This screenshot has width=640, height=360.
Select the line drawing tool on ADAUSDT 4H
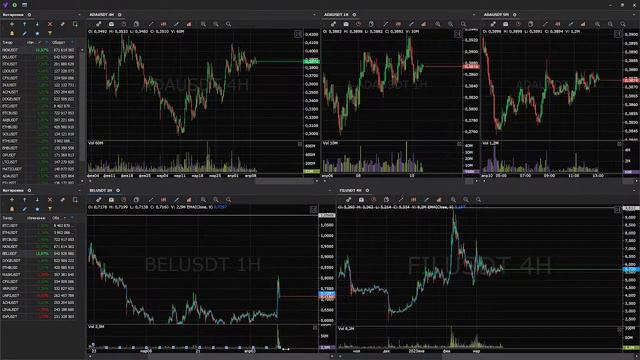click(x=151, y=24)
